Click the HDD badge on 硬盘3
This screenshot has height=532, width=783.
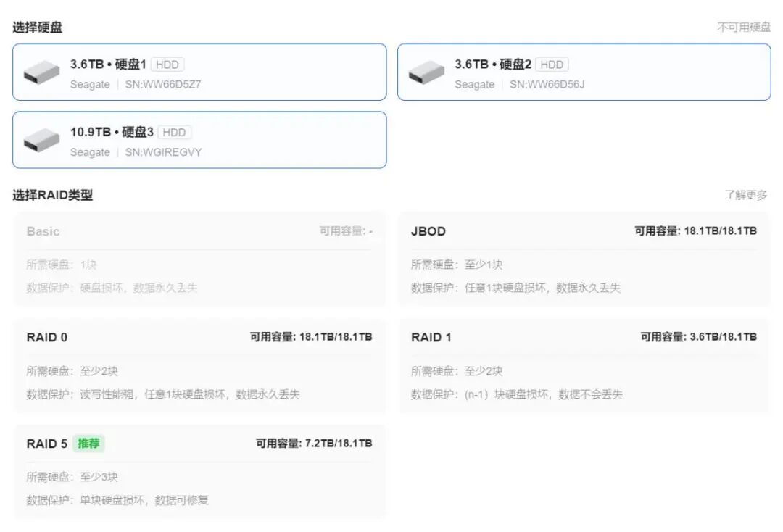click(174, 133)
